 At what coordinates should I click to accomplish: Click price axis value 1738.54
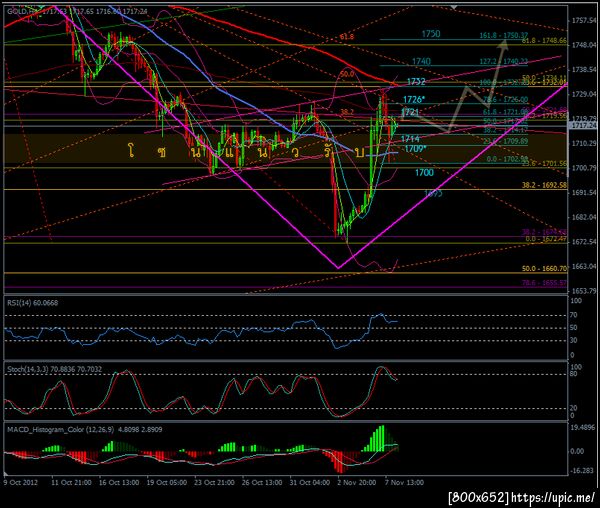[x=584, y=70]
